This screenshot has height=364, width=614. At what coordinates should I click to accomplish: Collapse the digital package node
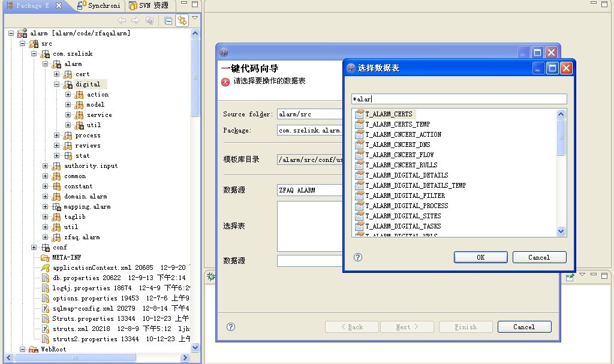(56, 84)
